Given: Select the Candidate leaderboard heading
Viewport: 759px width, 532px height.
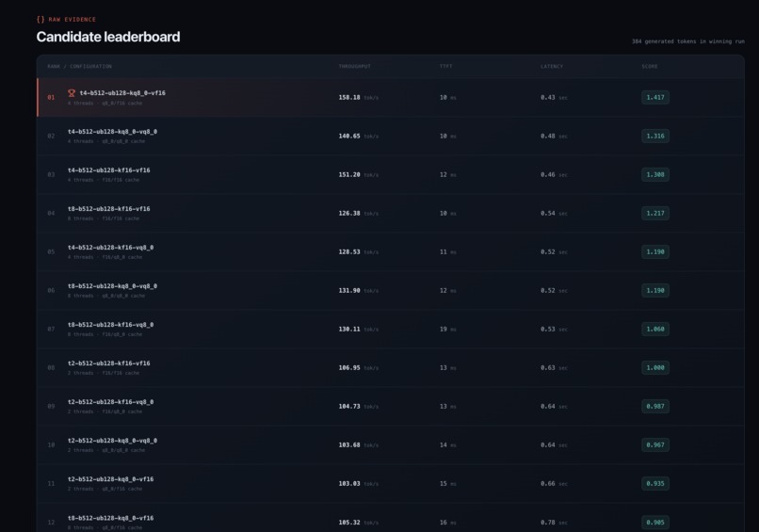Looking at the screenshot, I should tap(108, 37).
